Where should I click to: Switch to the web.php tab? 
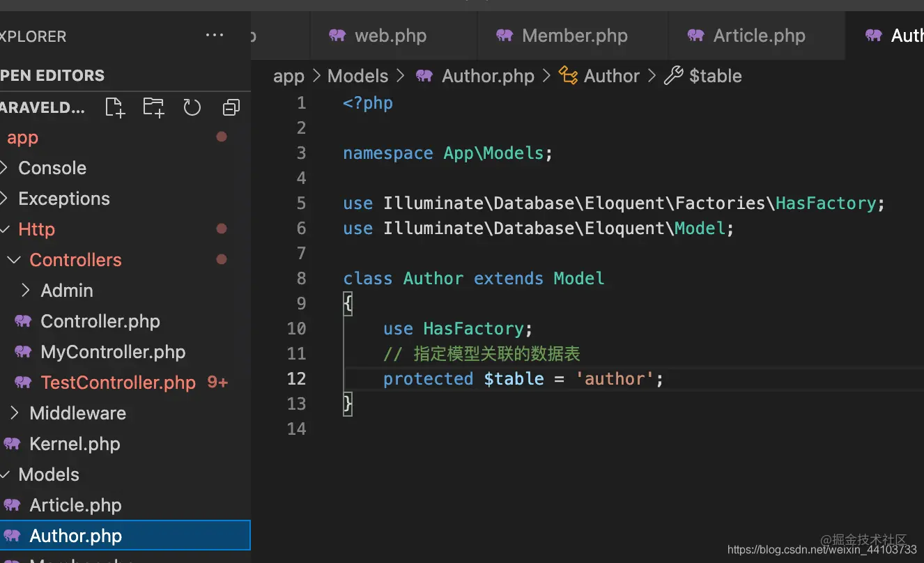394,36
